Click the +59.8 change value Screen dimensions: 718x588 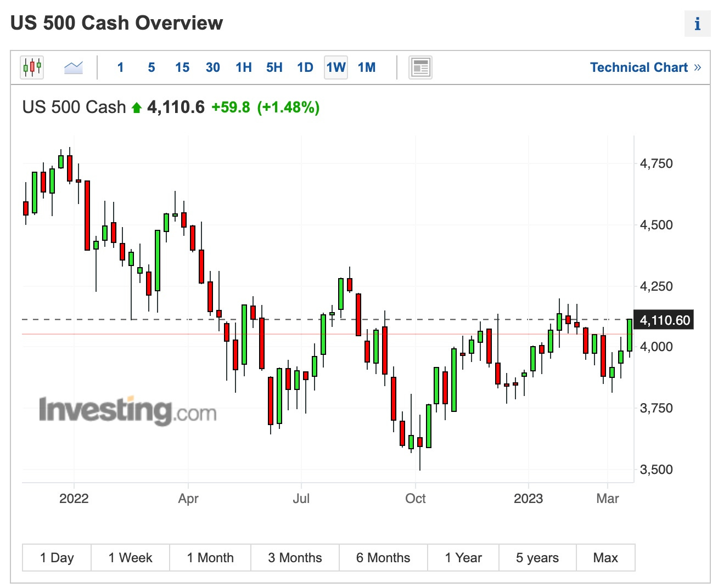click(231, 107)
